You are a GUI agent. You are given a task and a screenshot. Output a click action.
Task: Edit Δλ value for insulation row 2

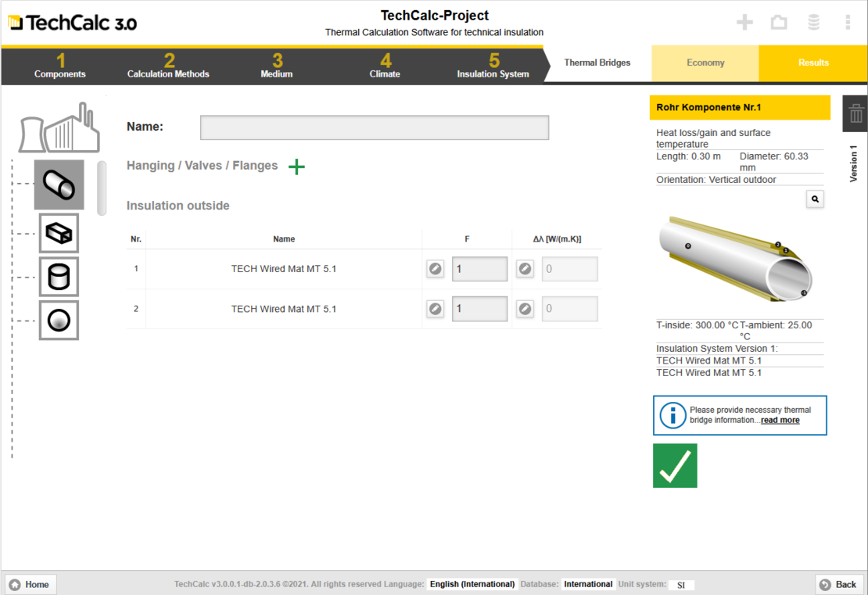(525, 309)
